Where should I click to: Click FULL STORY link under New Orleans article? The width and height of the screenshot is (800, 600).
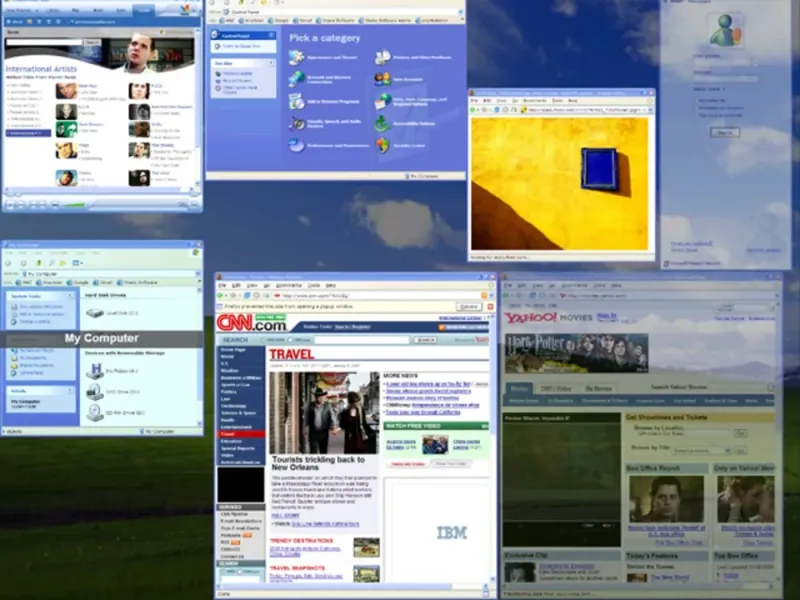(x=285, y=516)
